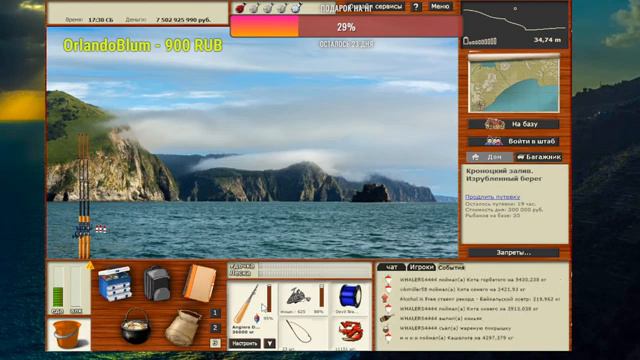
Task: Click the Войти в штаб button
Action: tap(514, 142)
